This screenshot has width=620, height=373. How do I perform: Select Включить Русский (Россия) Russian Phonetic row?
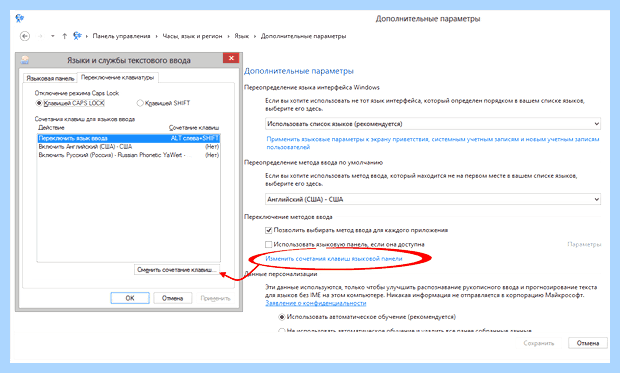(129, 155)
